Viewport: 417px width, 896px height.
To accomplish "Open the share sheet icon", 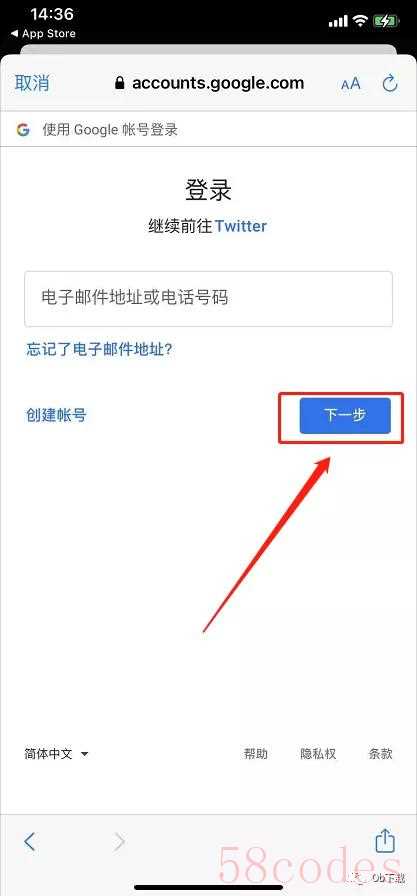I will tap(385, 840).
